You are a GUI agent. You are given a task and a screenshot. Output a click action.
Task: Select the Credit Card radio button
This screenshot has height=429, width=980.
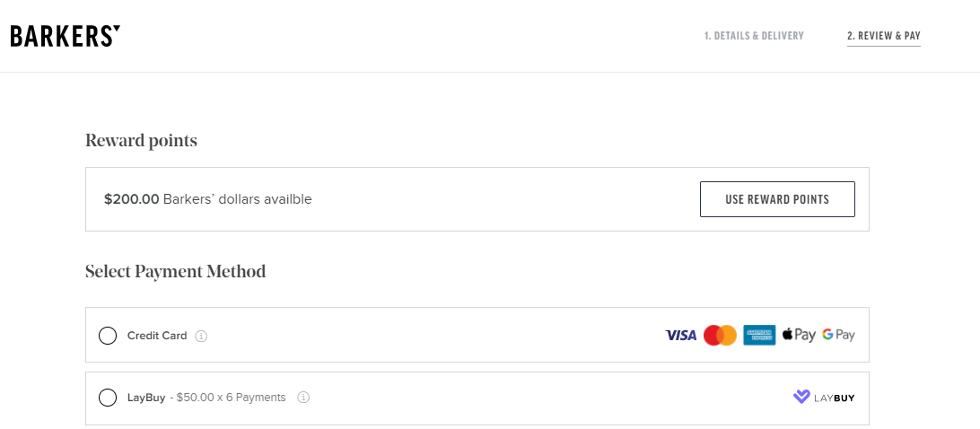tap(108, 336)
